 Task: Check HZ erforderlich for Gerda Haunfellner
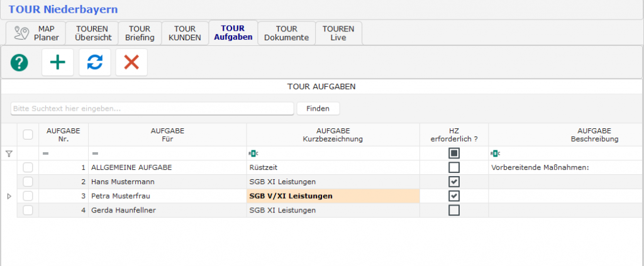pos(454,210)
